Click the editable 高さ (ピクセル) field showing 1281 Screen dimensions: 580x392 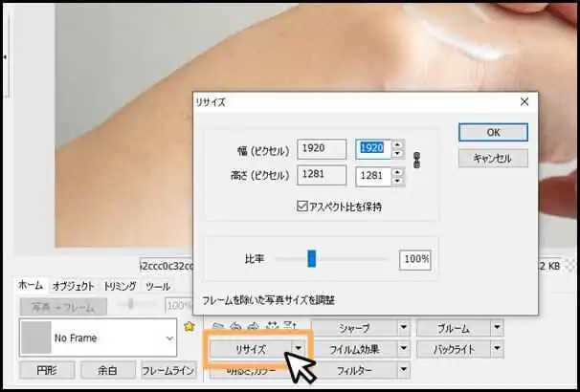(373, 176)
